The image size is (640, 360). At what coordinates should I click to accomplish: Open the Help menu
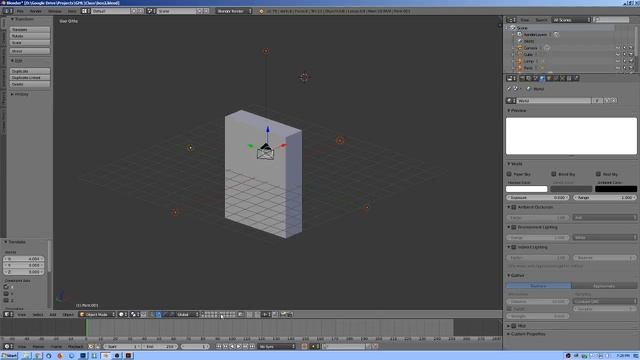coord(72,11)
